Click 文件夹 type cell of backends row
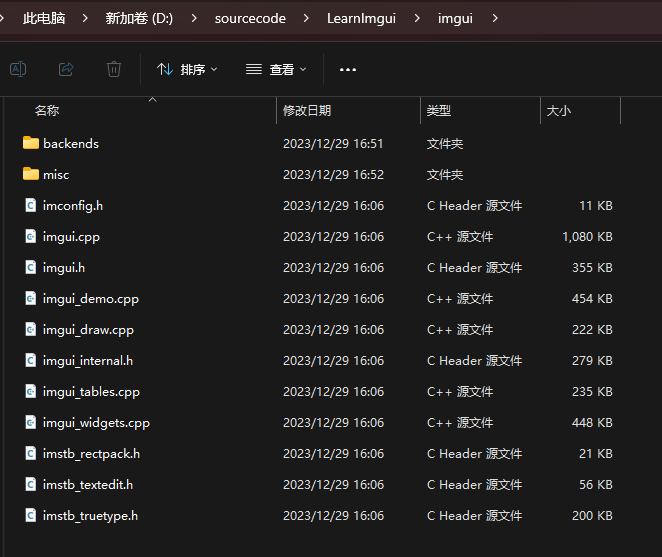The width and height of the screenshot is (662, 557). pyautogui.click(x=445, y=144)
